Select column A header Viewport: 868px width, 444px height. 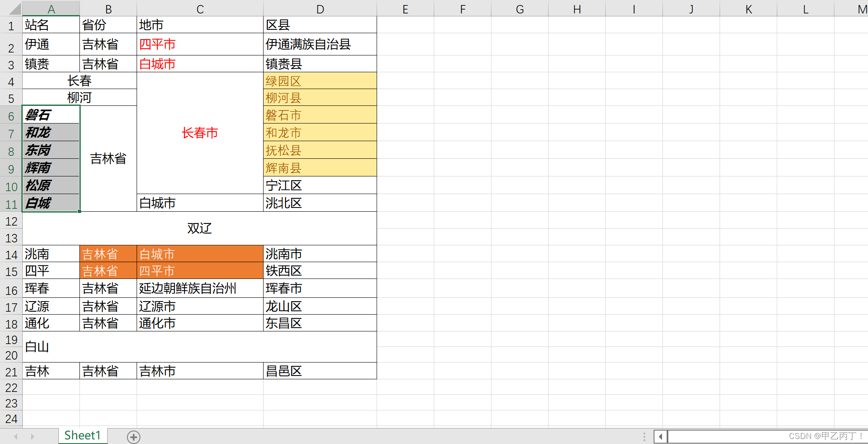51,9
